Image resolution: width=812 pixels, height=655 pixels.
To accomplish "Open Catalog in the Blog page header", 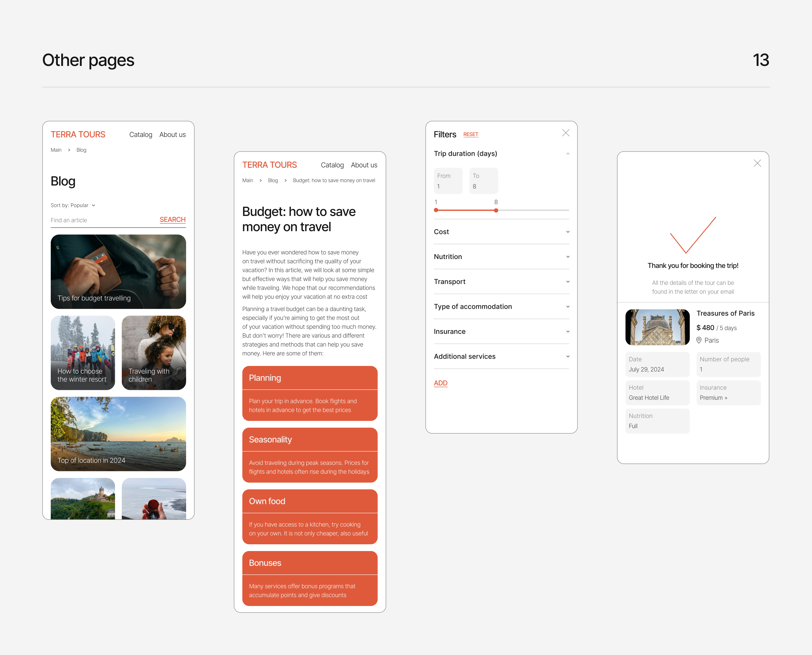I will (140, 135).
